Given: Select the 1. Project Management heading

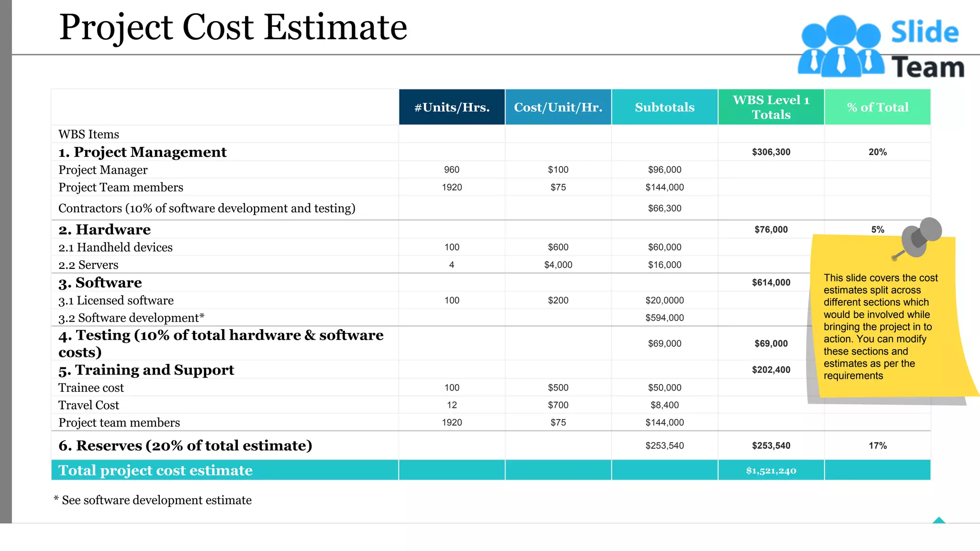Looking at the screenshot, I should point(142,152).
